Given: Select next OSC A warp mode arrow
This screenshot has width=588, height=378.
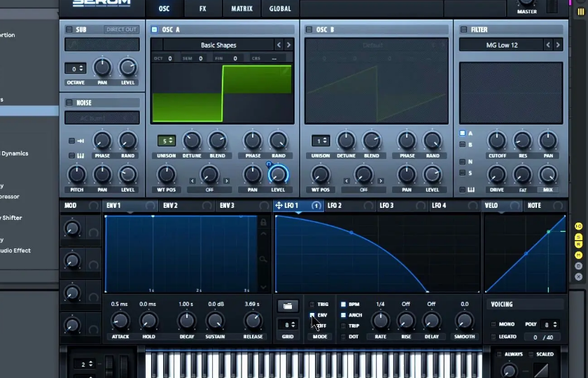Looking at the screenshot, I should (x=227, y=181).
